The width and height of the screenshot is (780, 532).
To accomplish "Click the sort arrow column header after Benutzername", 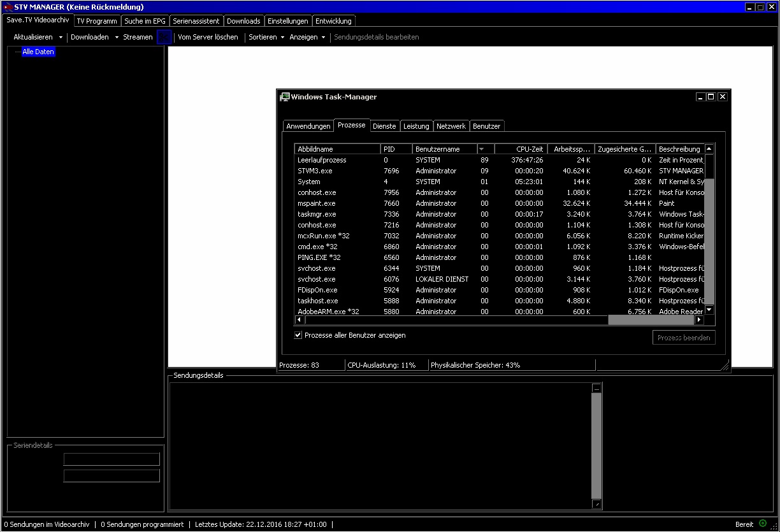I will (485, 149).
